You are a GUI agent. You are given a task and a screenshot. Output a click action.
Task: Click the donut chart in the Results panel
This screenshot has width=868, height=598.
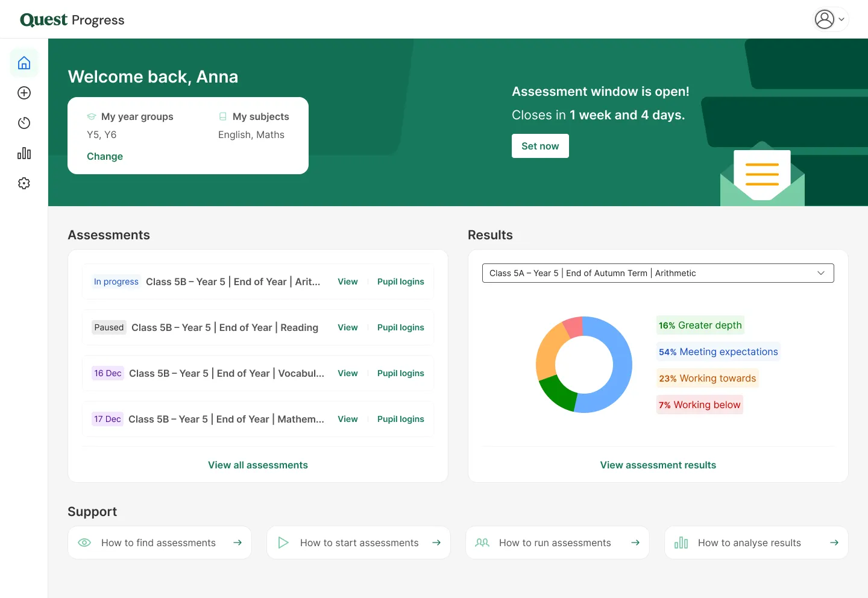tap(583, 365)
